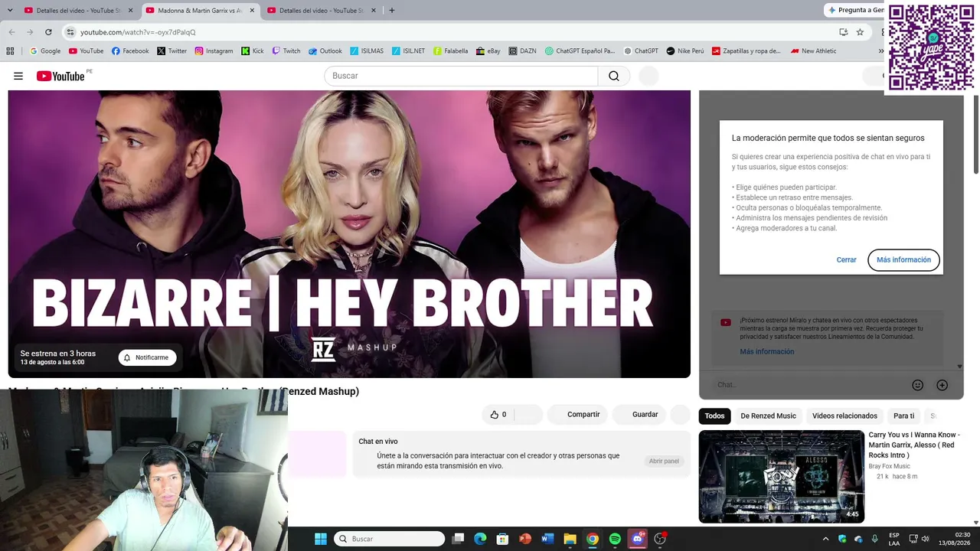This screenshot has width=980, height=551.
Task: Click Más información in moderation dialog
Action: [x=903, y=259]
